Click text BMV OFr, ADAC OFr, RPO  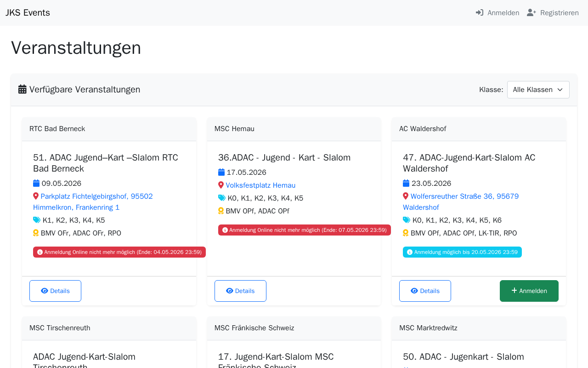(x=81, y=233)
